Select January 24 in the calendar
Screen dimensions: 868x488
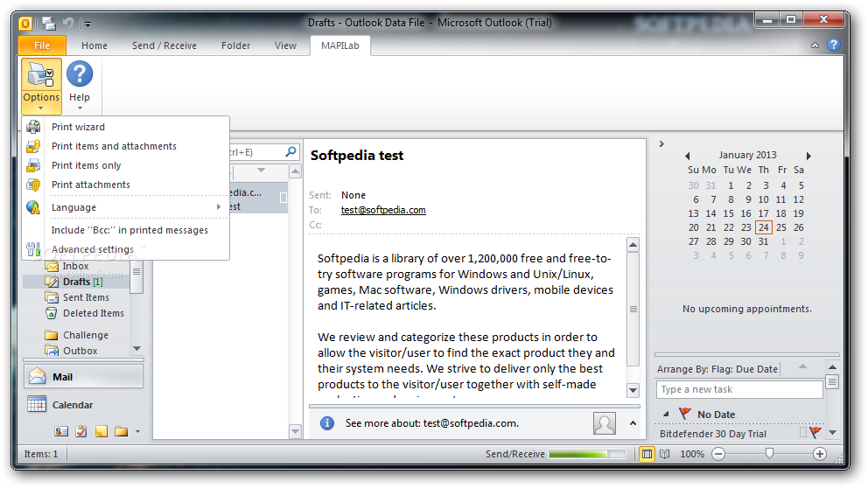(763, 227)
